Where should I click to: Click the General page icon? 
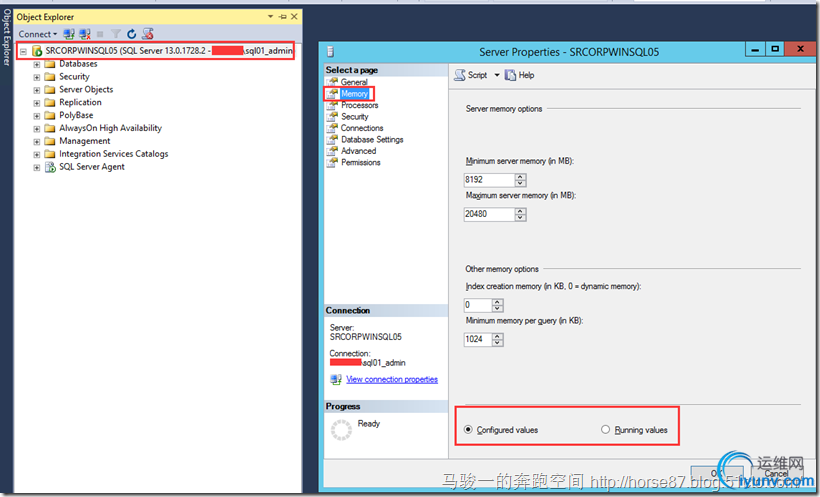click(333, 82)
